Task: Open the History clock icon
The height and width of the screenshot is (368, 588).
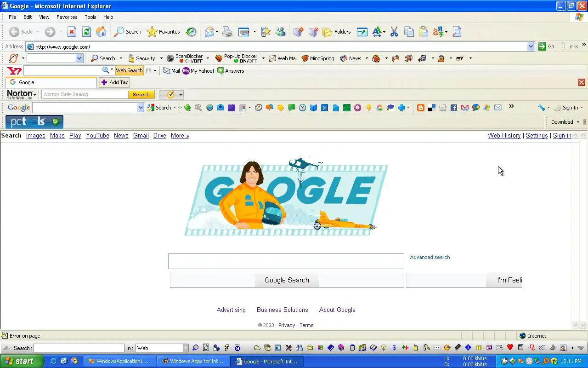Action: point(191,32)
